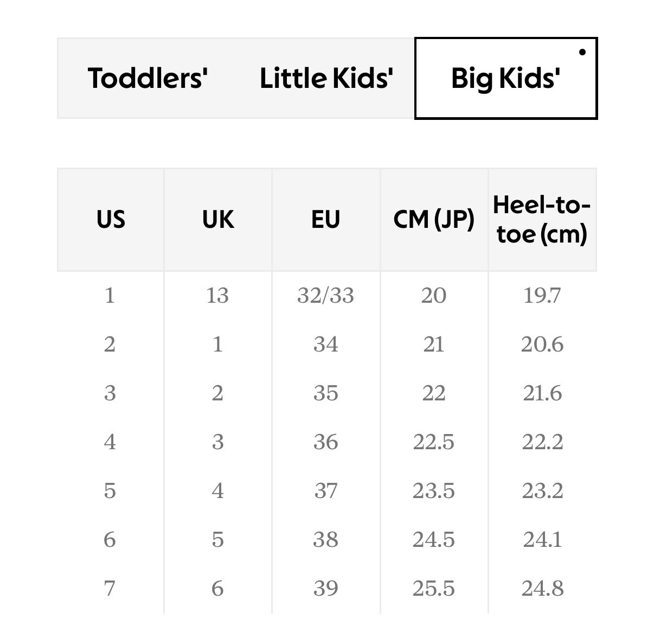
Task: Click the US column header
Action: coord(111,220)
